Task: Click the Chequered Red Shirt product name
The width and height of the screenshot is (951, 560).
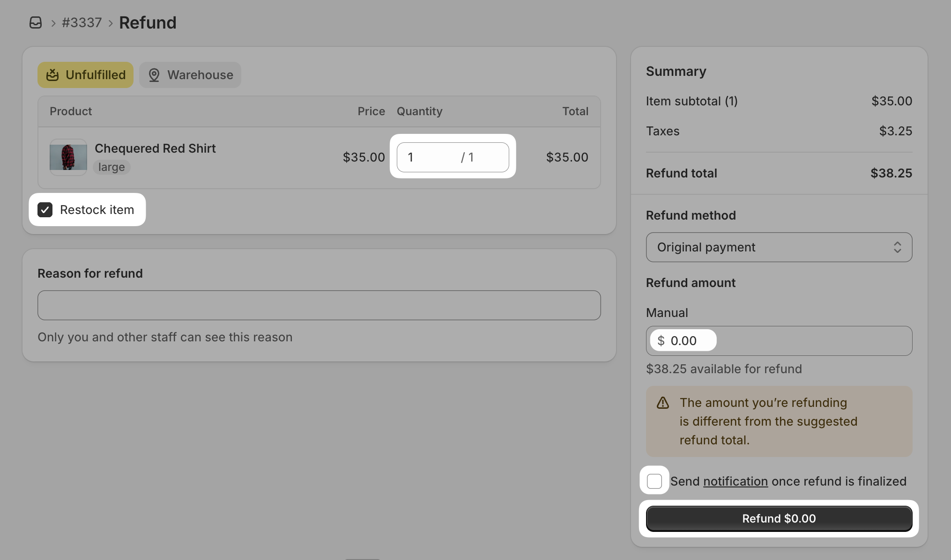Action: click(155, 148)
